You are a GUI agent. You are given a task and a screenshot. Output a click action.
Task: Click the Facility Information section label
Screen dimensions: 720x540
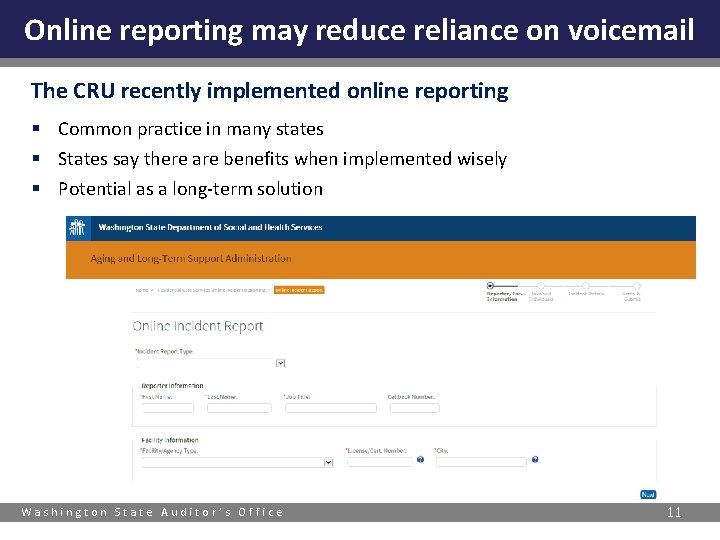[170, 440]
